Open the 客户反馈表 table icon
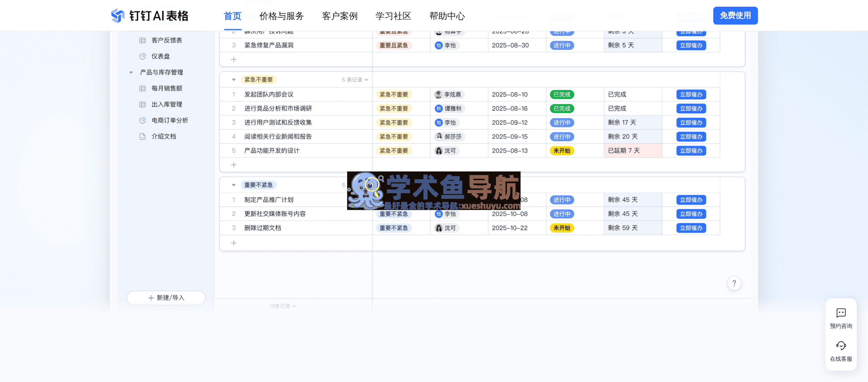 tap(143, 40)
